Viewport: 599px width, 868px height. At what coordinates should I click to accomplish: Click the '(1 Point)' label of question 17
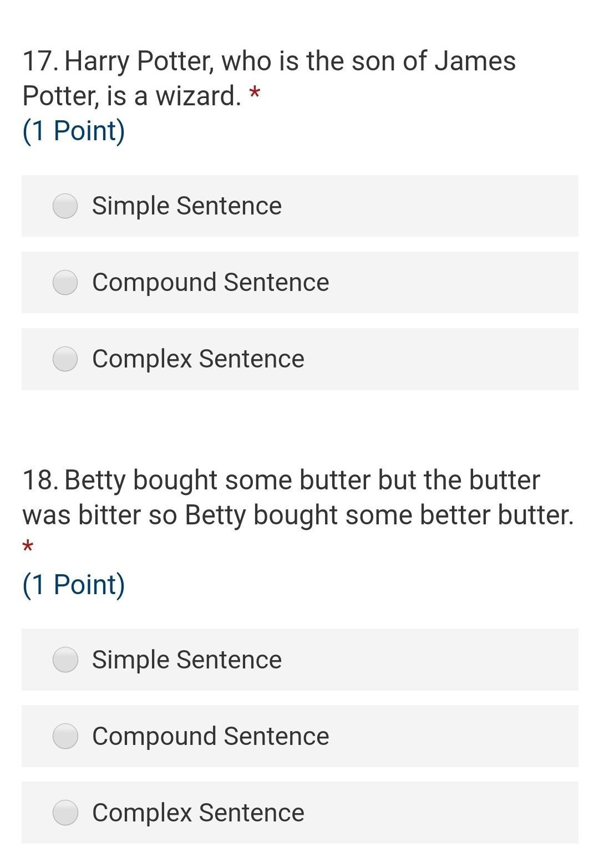click(74, 131)
